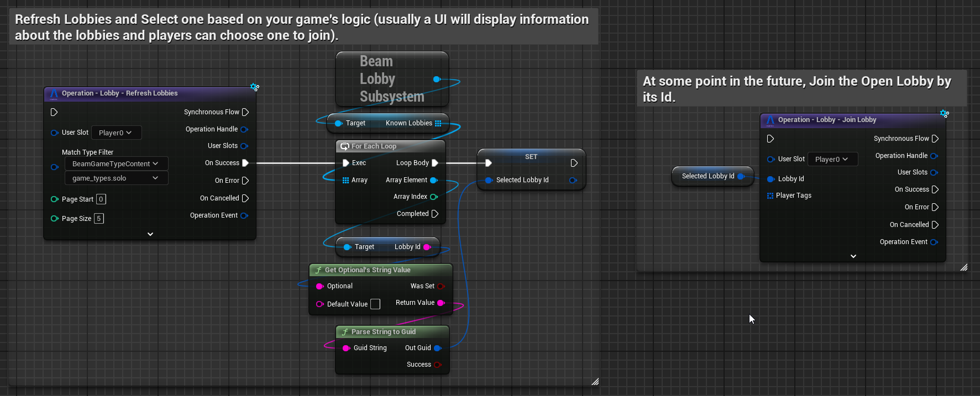Click the Loop Body exec output pin
Image resolution: width=980 pixels, height=396 pixels.
(x=435, y=163)
